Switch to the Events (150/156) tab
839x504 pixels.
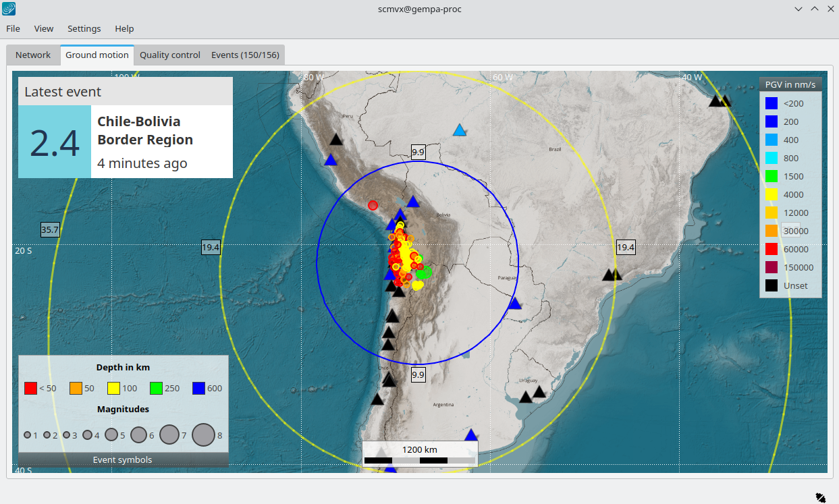[x=245, y=55]
